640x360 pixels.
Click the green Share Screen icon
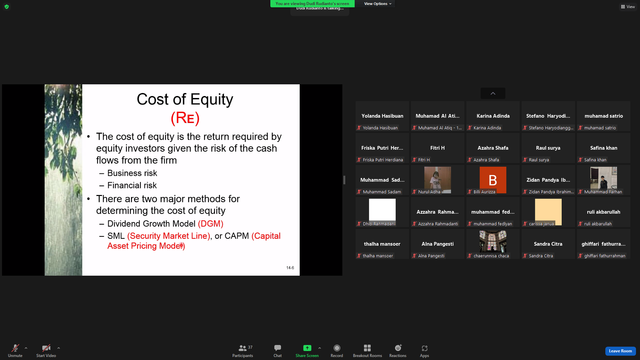(x=307, y=348)
